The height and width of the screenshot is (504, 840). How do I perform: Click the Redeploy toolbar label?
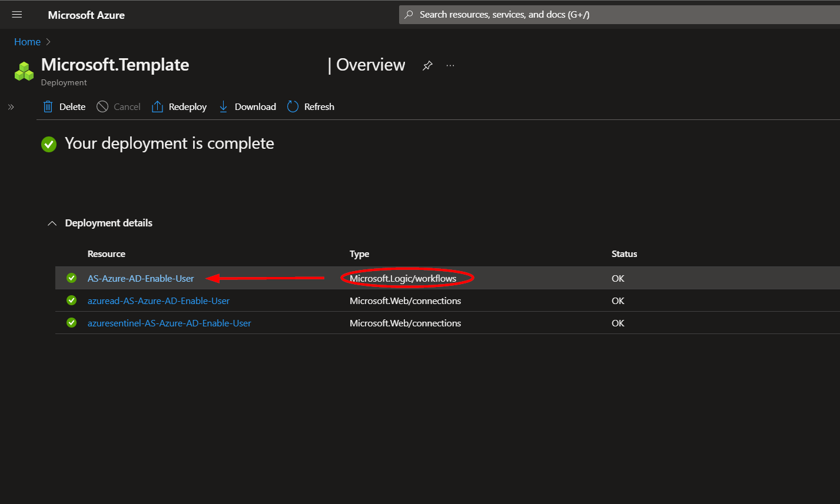click(188, 107)
